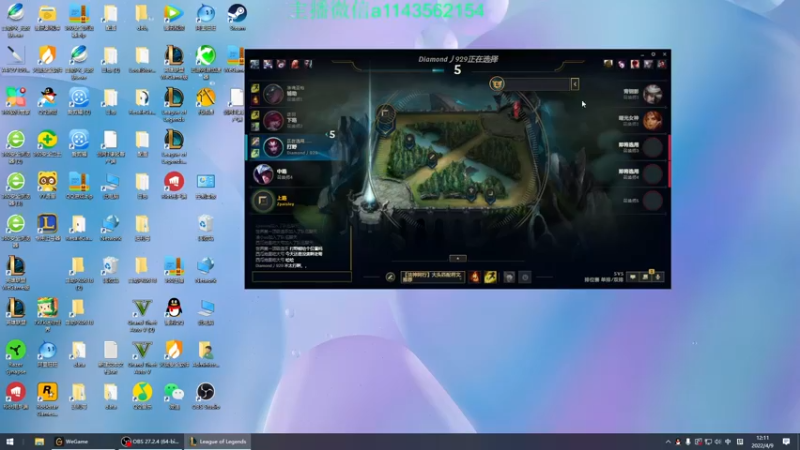Open Steam from the desktop
This screenshot has height=450, width=800.
point(237,16)
